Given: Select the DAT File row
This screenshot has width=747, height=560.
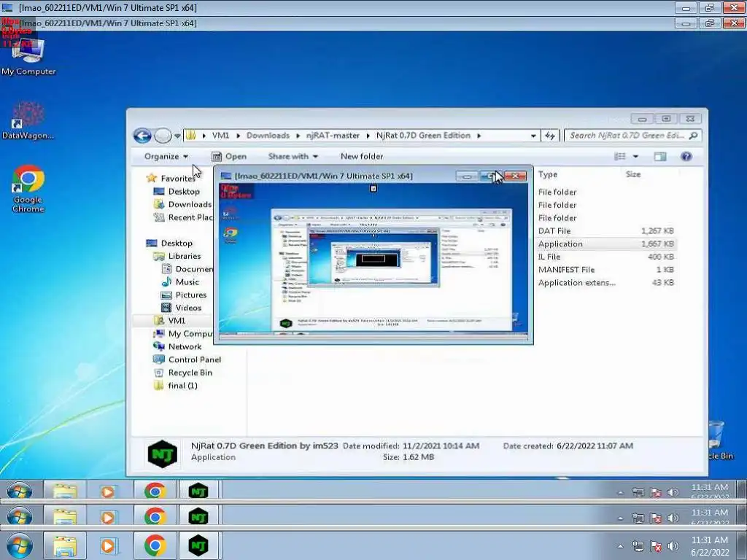Looking at the screenshot, I should pyautogui.click(x=605, y=231).
